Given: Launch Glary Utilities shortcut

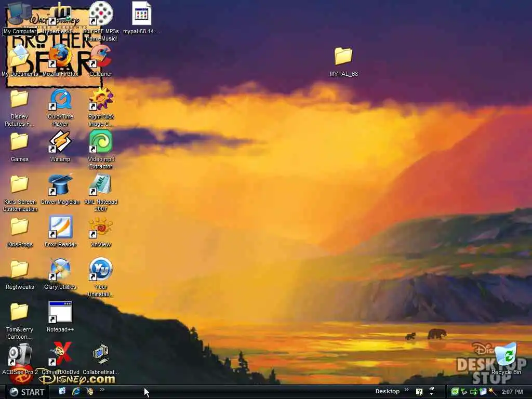Looking at the screenshot, I should [x=60, y=274].
